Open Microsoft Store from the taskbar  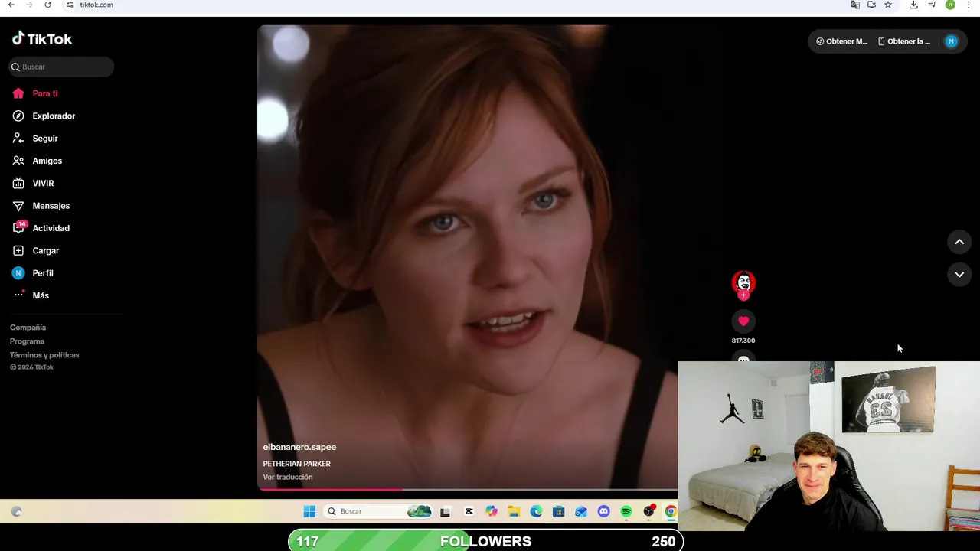558,511
